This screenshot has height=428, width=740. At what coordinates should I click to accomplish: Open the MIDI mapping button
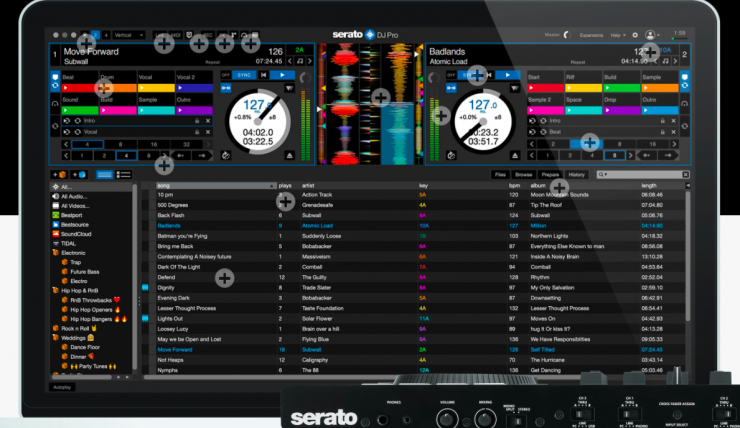point(175,35)
